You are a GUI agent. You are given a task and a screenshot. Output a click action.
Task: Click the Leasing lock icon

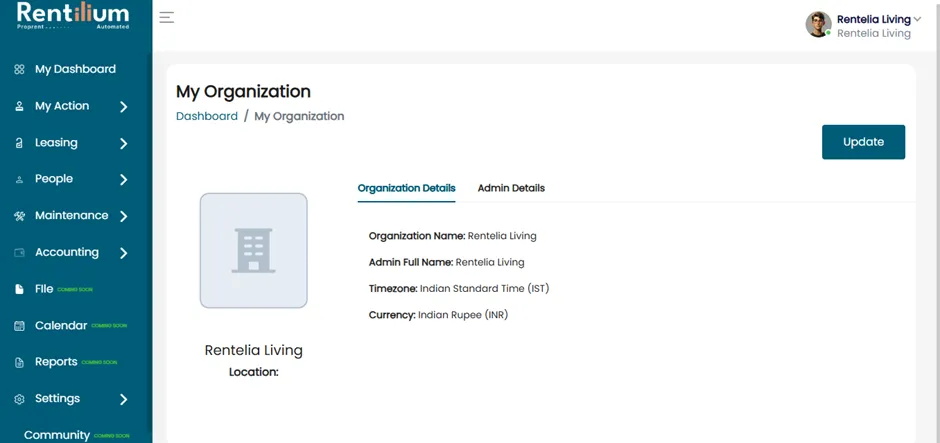point(19,143)
